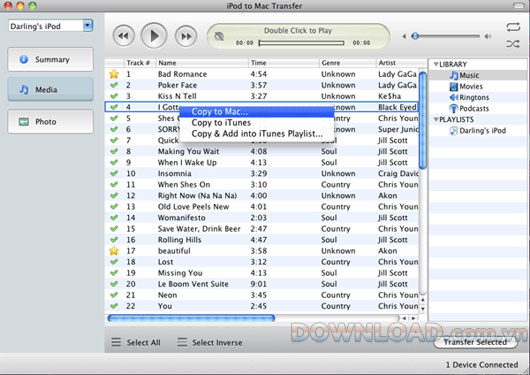Uncheck the Insomnia track
The width and height of the screenshot is (530, 375).
click(x=114, y=173)
